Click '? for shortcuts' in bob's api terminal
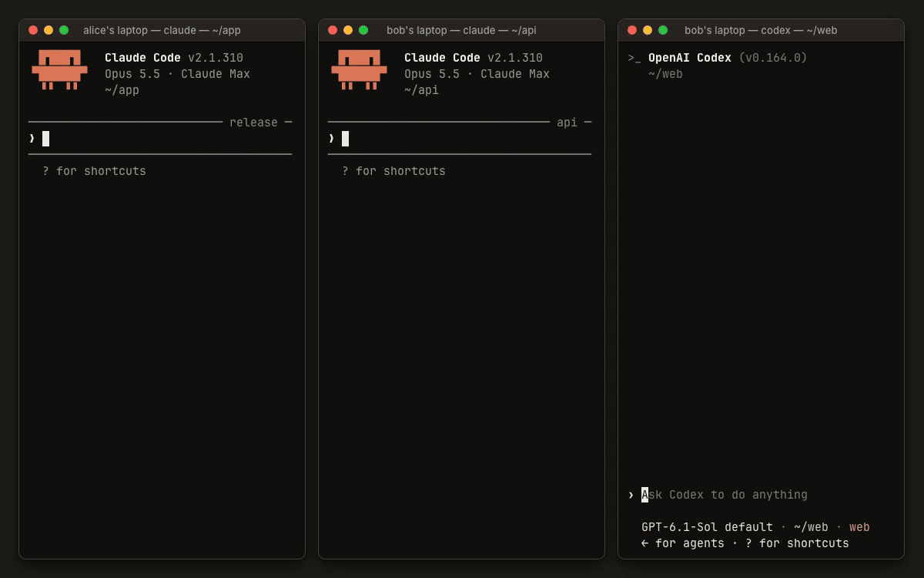 393,171
